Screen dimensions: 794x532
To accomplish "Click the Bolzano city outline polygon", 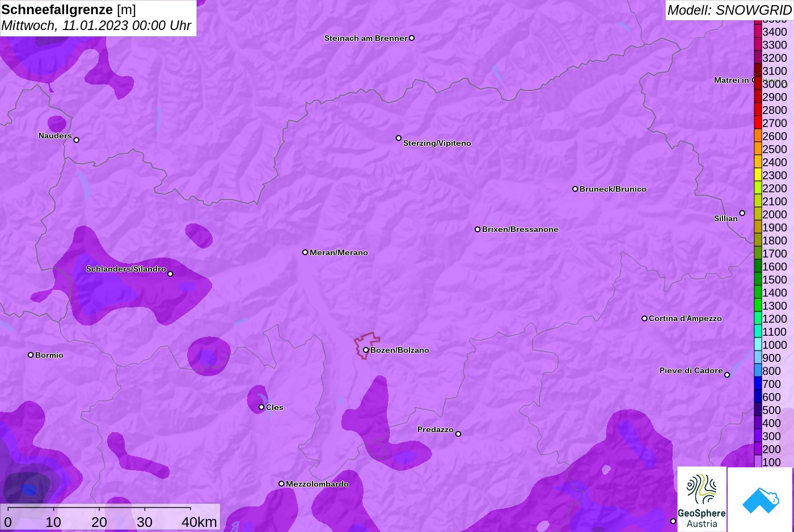I will click(367, 345).
